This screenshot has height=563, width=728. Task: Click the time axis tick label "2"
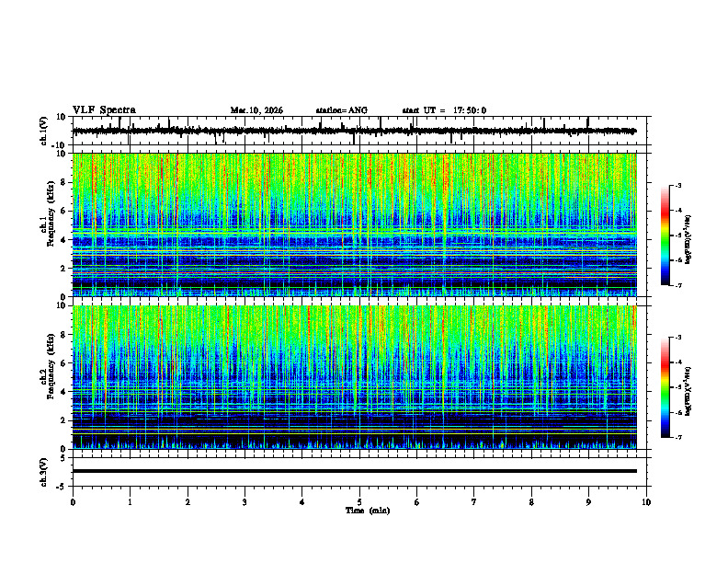tap(188, 502)
